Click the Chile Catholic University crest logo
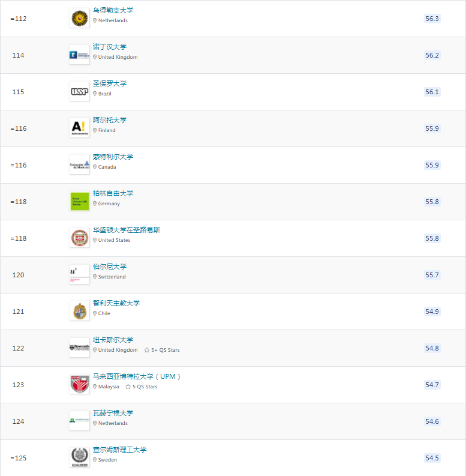This screenshot has width=466, height=476. point(80,311)
